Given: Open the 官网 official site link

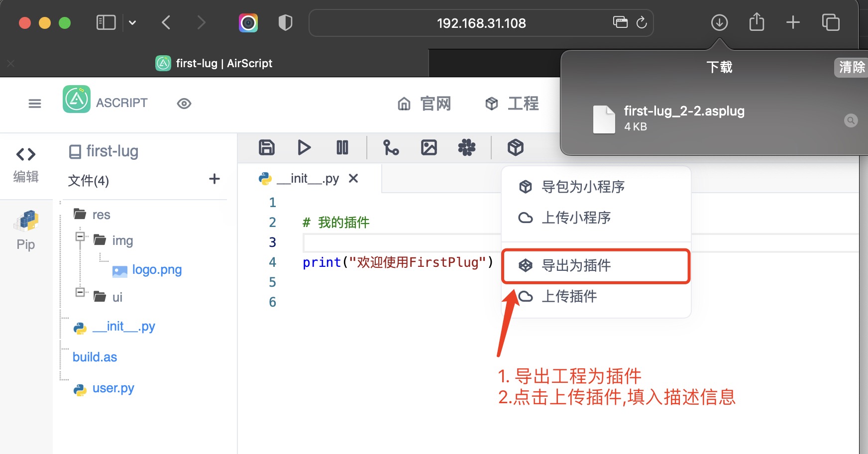Looking at the screenshot, I should click(x=425, y=104).
